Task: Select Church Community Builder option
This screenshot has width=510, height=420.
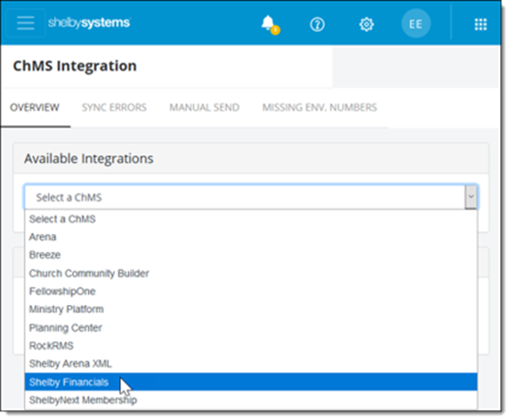Action: tap(89, 273)
